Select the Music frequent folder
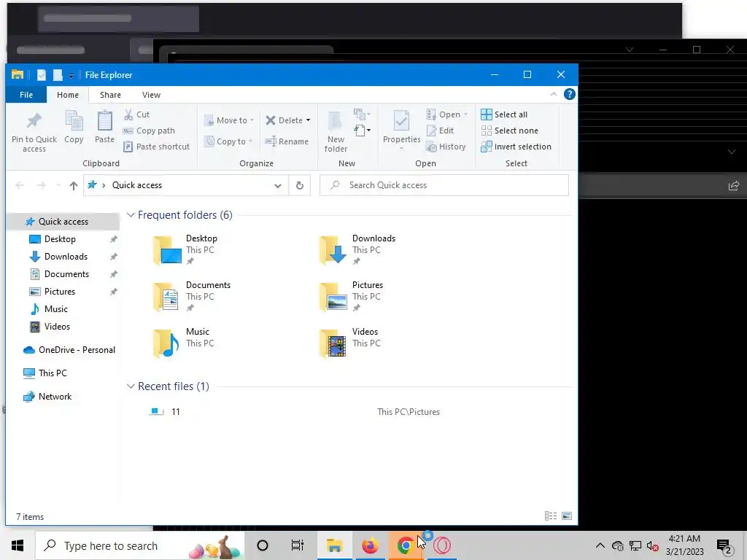Screen dimensions: 747x560 click(183, 343)
